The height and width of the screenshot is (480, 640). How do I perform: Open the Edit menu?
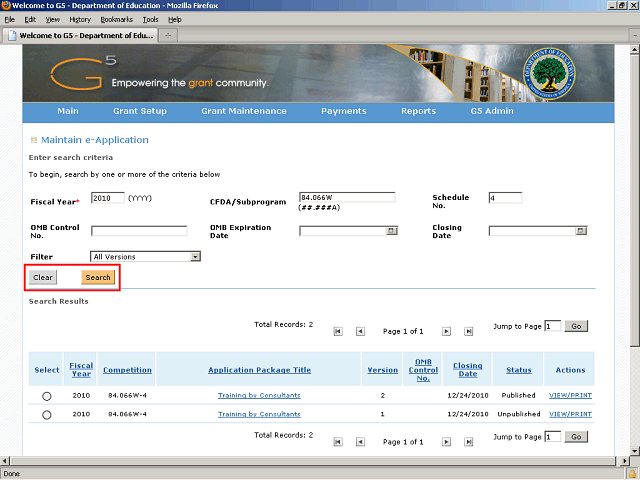pyautogui.click(x=30, y=20)
